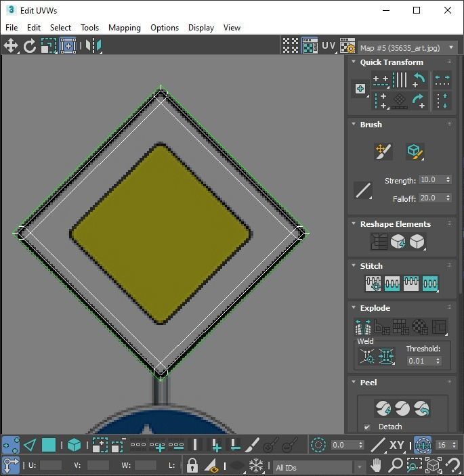Open the Options menu
Viewport: 464px width, 476px height.
pyautogui.click(x=165, y=28)
